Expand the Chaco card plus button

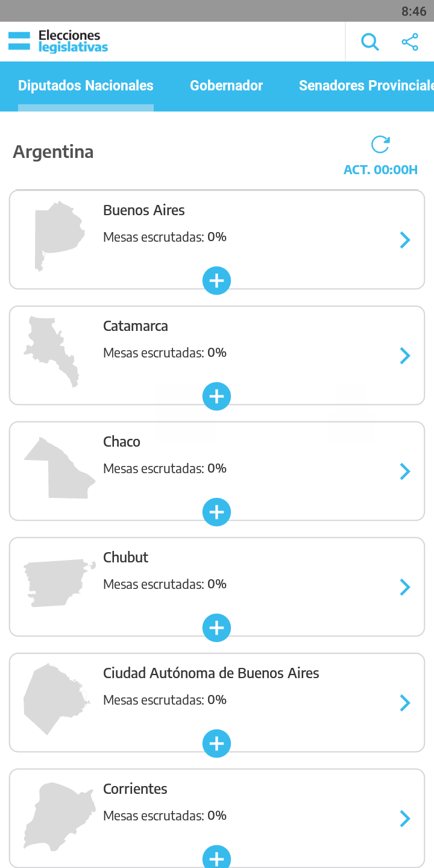(216, 512)
